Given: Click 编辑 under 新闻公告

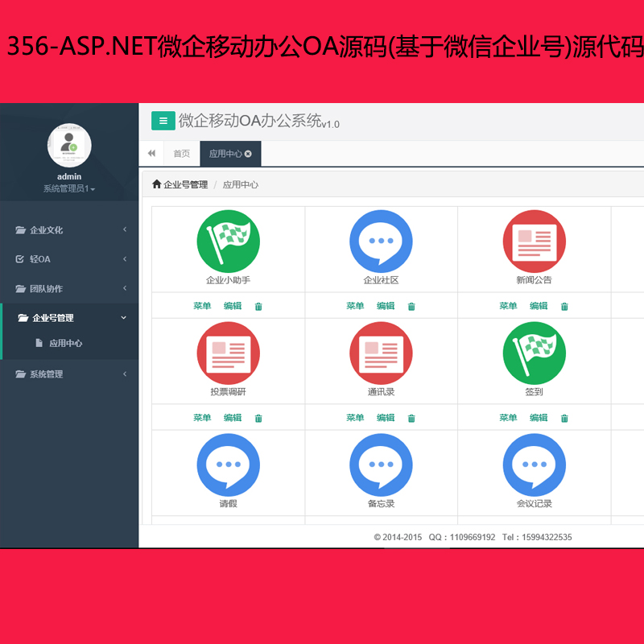Looking at the screenshot, I should tap(539, 306).
